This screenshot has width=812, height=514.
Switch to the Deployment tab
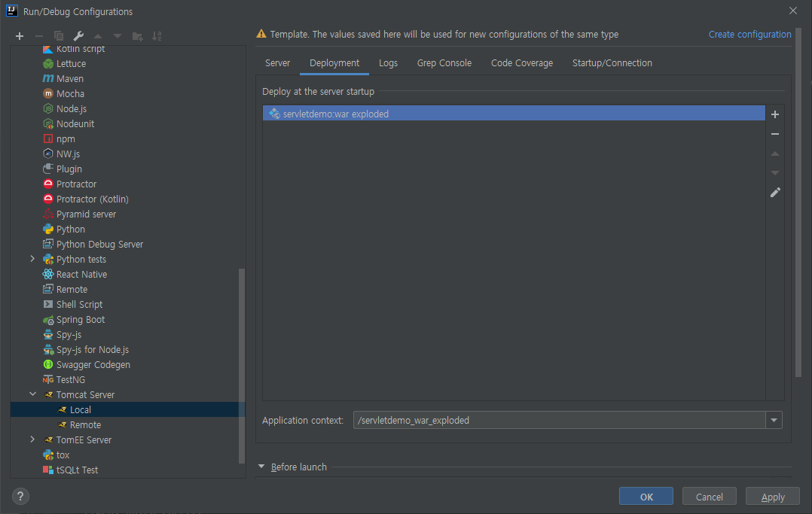[x=334, y=62]
